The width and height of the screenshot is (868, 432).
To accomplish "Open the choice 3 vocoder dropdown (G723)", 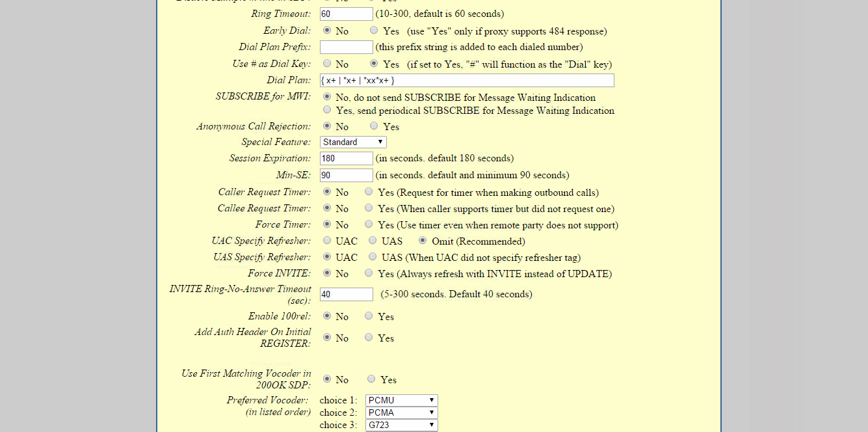I will click(x=402, y=425).
